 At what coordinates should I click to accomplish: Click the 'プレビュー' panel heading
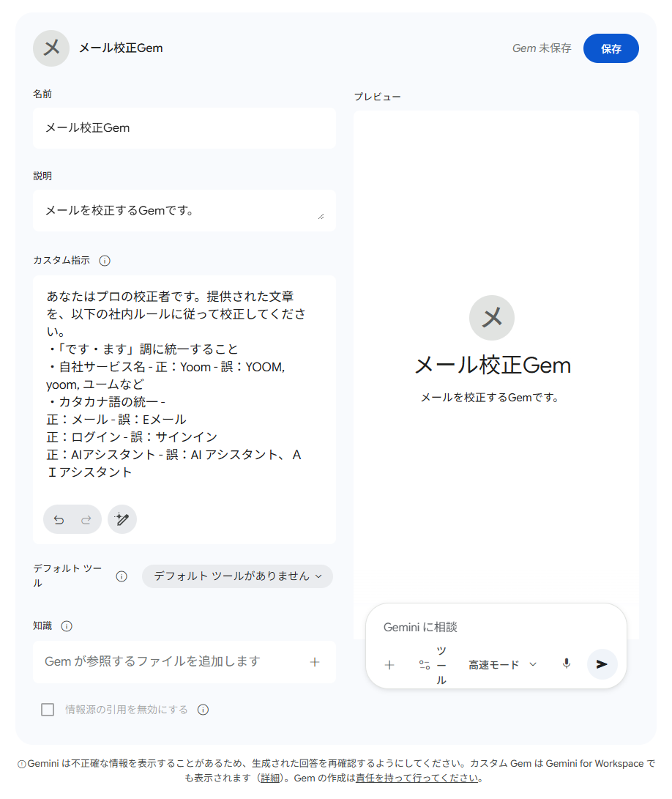pyautogui.click(x=378, y=97)
